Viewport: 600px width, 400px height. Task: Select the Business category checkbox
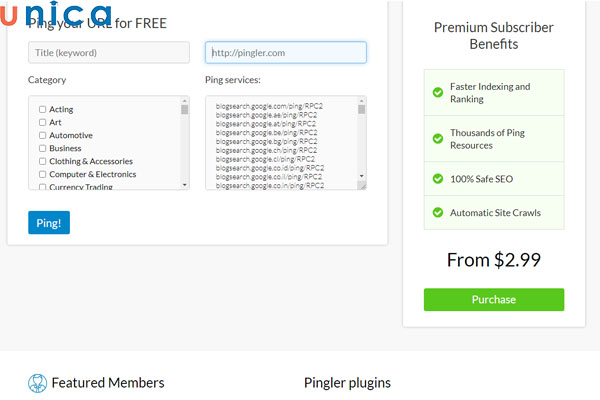(x=42, y=148)
